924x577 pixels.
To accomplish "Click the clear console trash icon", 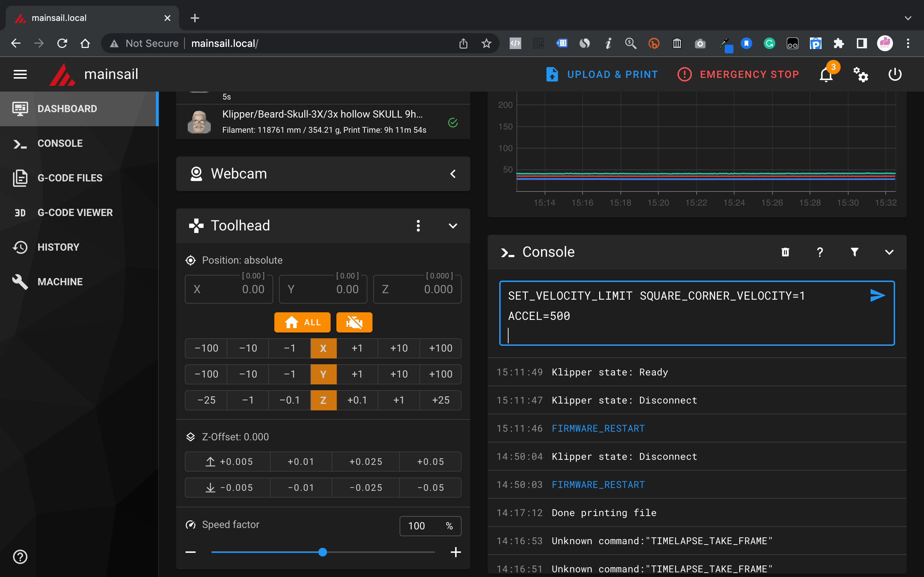I will click(786, 252).
